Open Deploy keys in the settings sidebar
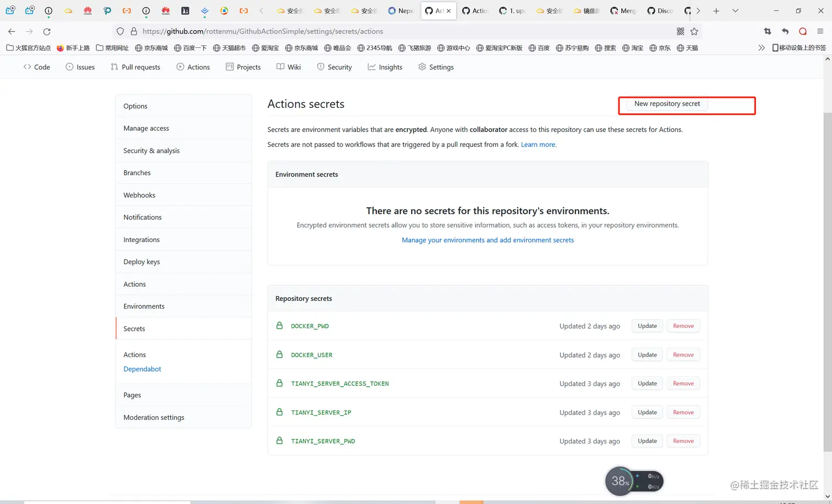 pos(184,262)
